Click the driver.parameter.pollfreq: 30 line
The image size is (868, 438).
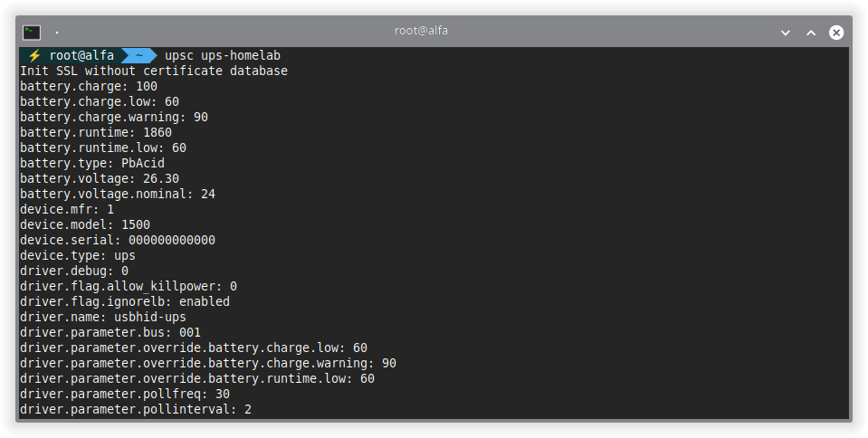[125, 394]
